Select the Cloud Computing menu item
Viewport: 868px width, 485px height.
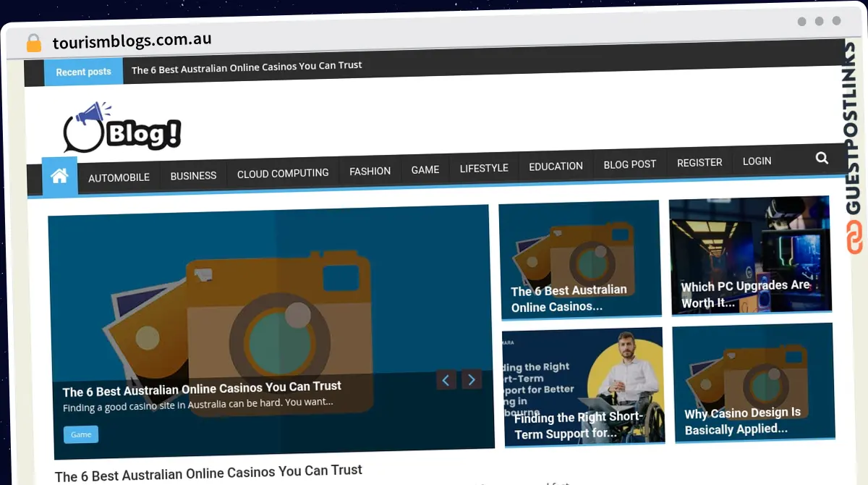(x=283, y=174)
